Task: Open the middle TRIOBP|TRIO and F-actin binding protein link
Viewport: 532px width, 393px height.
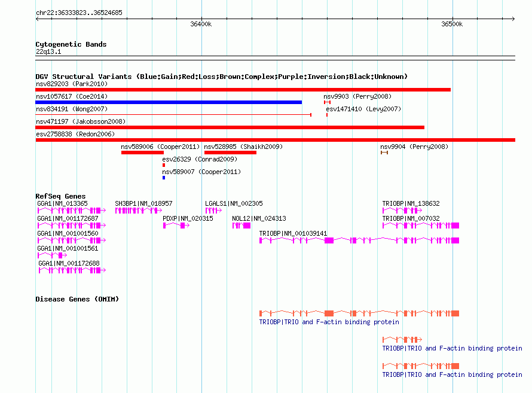Action: click(452, 348)
